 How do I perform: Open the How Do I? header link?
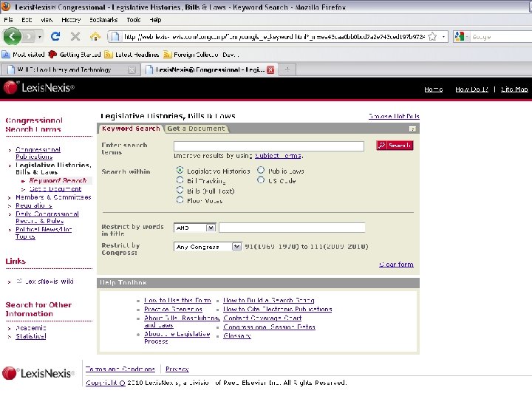(x=471, y=89)
